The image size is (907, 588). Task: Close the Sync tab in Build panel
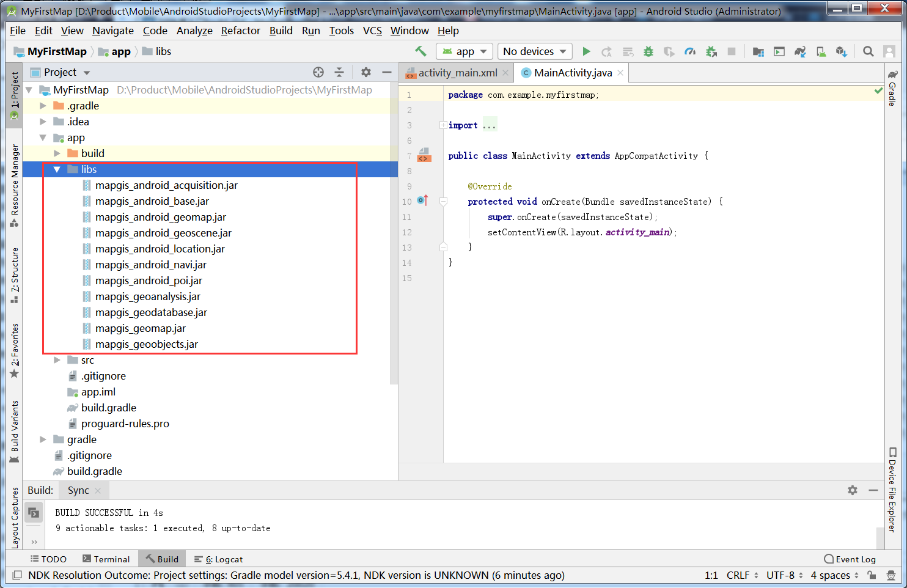pos(98,490)
